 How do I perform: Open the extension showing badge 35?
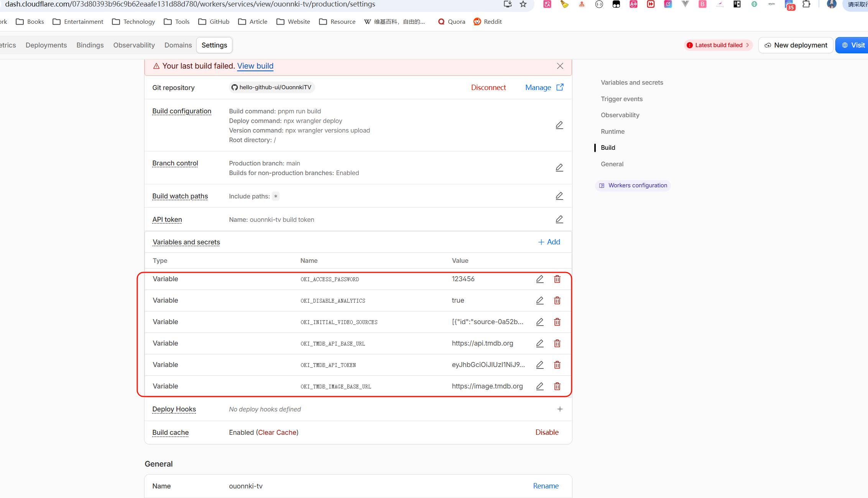pyautogui.click(x=789, y=5)
